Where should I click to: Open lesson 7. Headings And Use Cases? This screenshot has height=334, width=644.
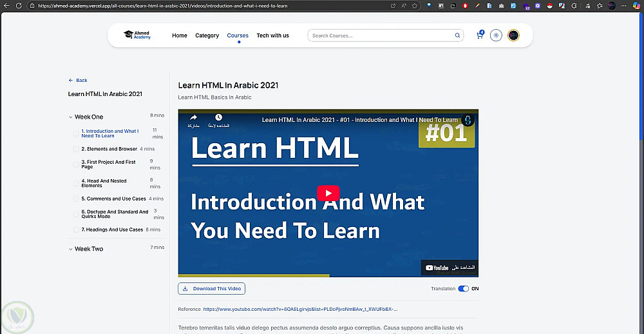click(112, 230)
